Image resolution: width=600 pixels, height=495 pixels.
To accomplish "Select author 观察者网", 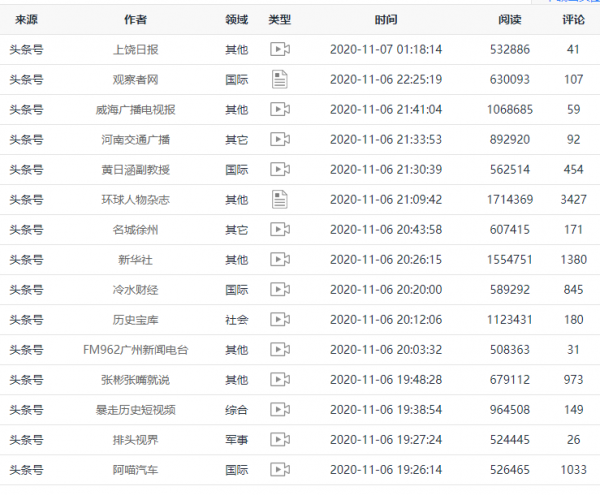I will [x=135, y=80].
